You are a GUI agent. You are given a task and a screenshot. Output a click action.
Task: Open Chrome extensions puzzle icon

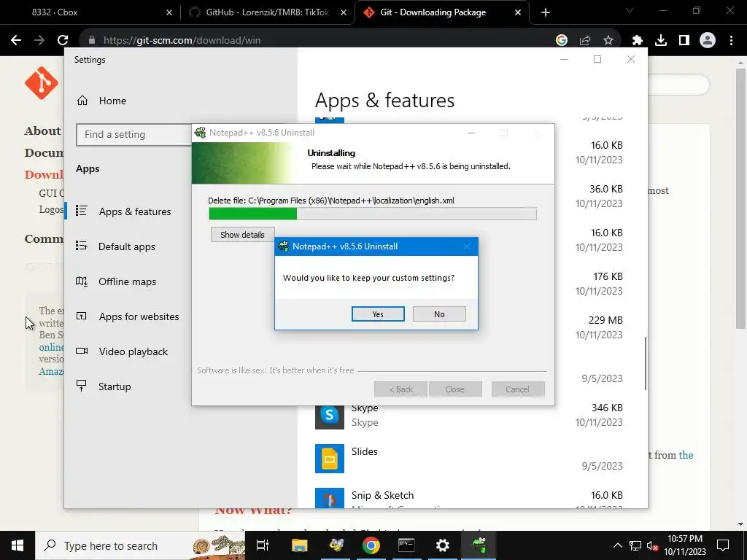point(638,41)
